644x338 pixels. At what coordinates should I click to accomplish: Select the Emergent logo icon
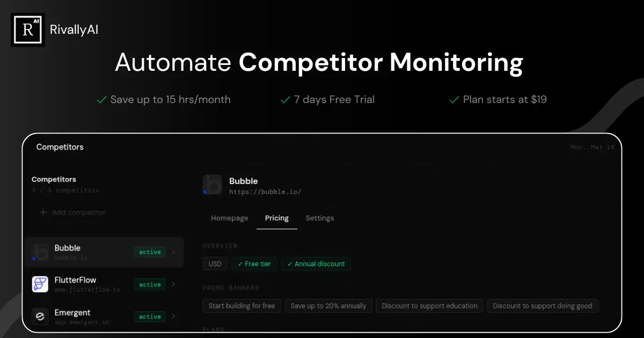(40, 317)
